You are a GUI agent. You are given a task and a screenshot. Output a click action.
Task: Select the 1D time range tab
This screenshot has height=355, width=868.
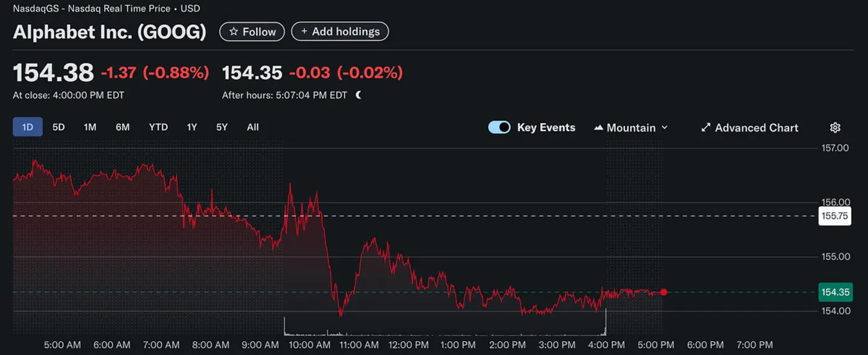click(x=28, y=127)
